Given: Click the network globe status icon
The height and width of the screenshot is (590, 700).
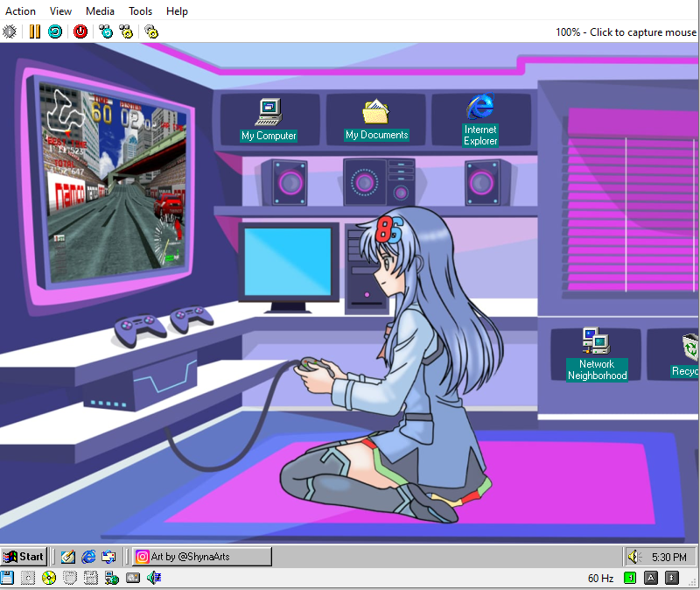Looking at the screenshot, I should [x=112, y=578].
